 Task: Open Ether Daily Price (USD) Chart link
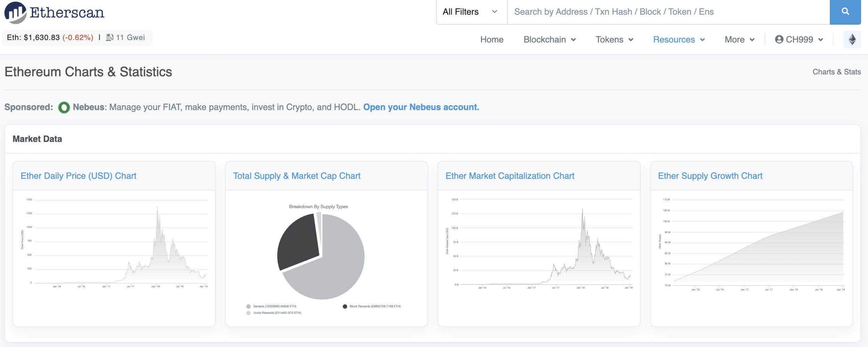tap(79, 176)
